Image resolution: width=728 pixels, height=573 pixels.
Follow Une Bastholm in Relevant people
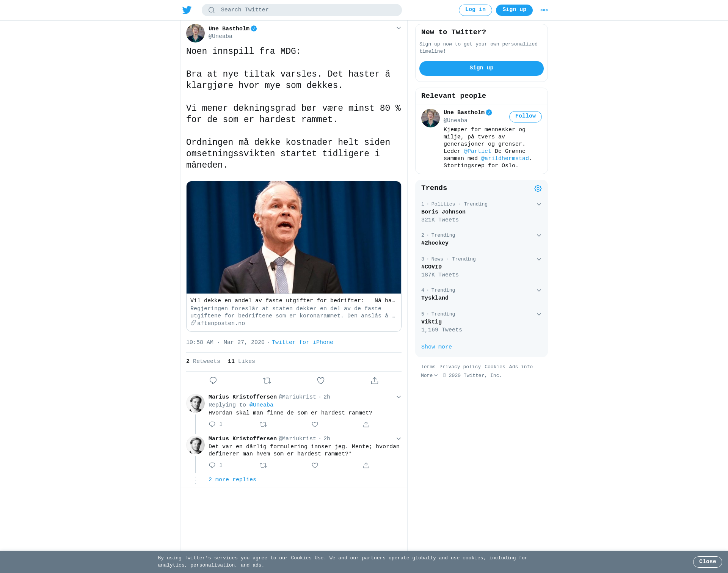click(526, 116)
